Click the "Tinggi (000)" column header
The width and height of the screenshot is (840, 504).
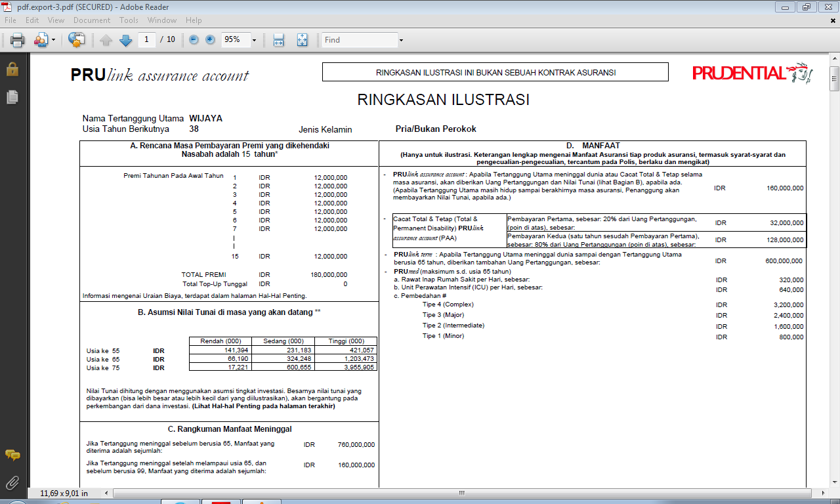[347, 341]
